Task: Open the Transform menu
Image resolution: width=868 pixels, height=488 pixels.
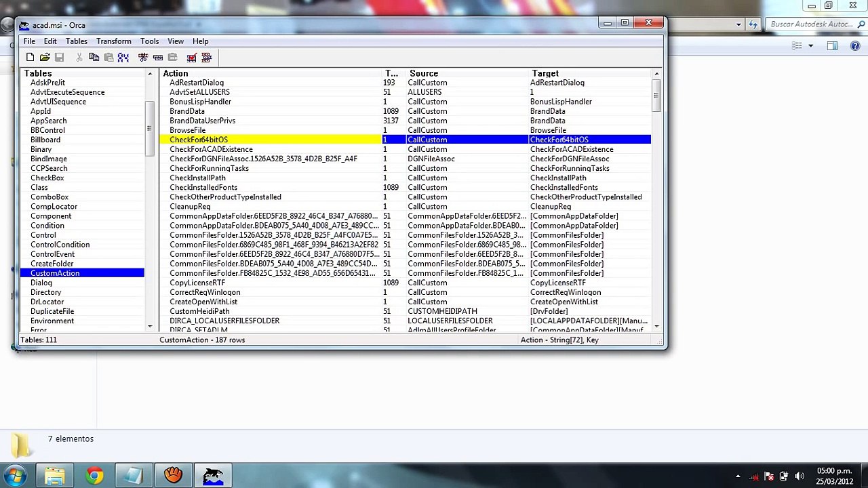Action: [113, 41]
